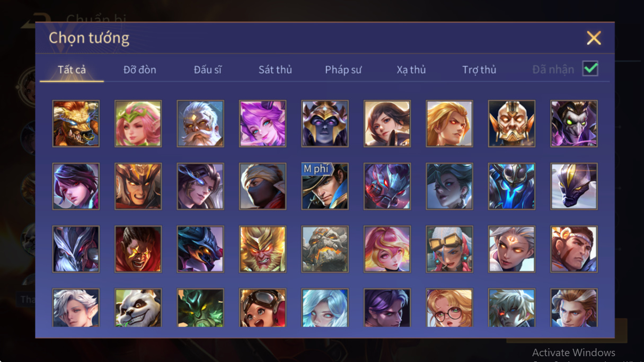This screenshot has height=362, width=644.
Task: Select the white-bearded old man hero
Action: pyautogui.click(x=200, y=123)
